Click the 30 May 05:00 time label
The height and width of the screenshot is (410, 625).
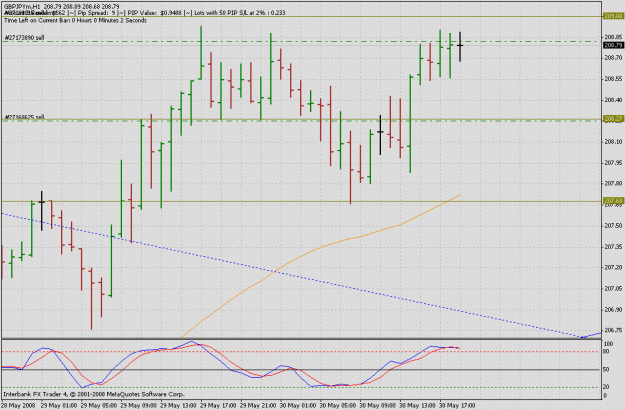[x=338, y=406]
